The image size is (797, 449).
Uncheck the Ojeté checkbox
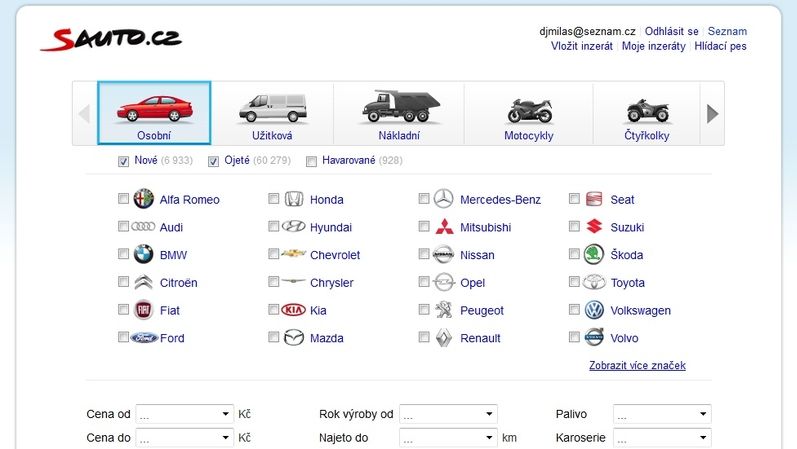coord(213,161)
